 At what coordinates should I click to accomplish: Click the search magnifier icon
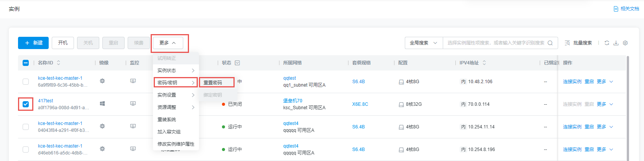pyautogui.click(x=550, y=43)
